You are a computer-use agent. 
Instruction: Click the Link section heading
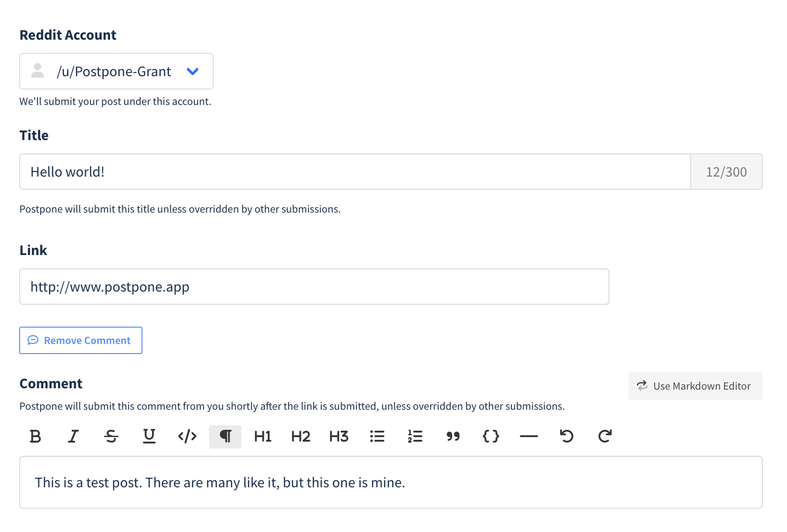(33, 250)
